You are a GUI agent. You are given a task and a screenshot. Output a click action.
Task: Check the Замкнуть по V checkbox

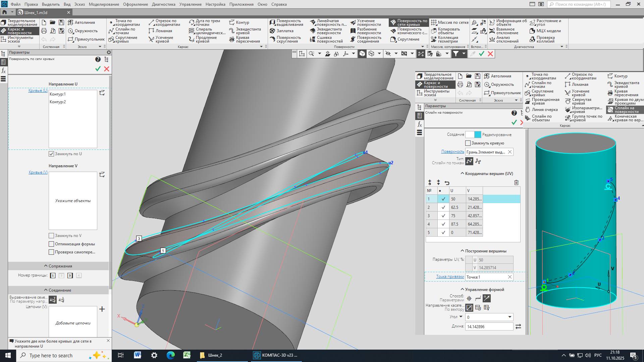pos(51,236)
